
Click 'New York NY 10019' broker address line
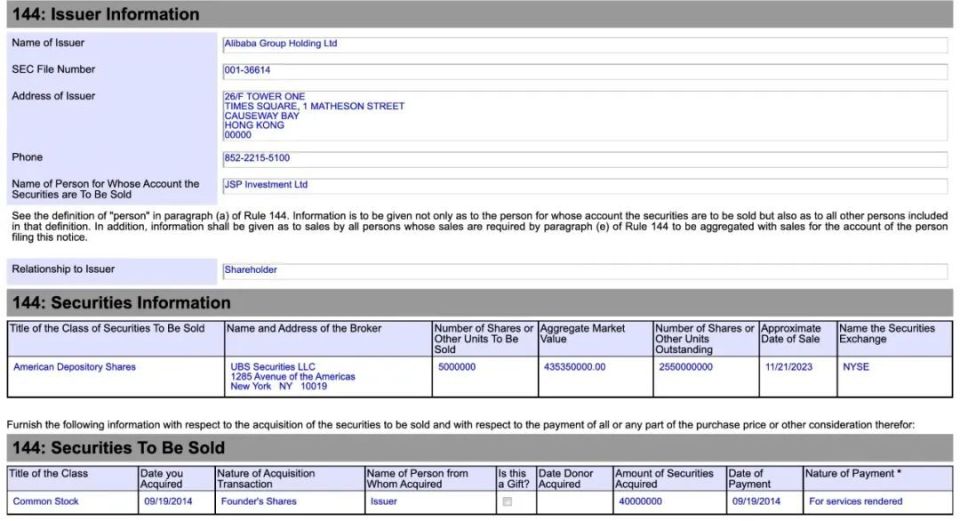click(x=279, y=387)
